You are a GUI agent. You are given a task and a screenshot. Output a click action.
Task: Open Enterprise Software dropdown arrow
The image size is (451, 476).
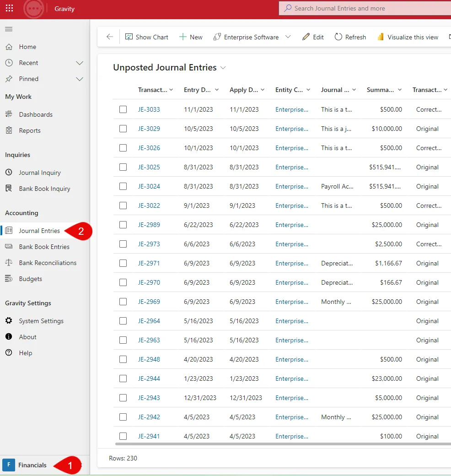click(288, 37)
